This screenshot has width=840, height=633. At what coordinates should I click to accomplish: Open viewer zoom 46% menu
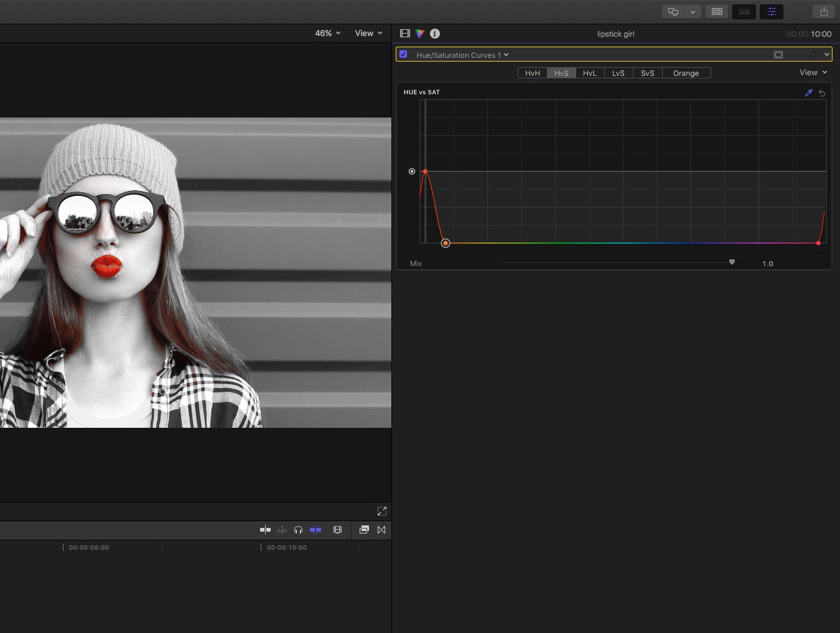tap(328, 34)
